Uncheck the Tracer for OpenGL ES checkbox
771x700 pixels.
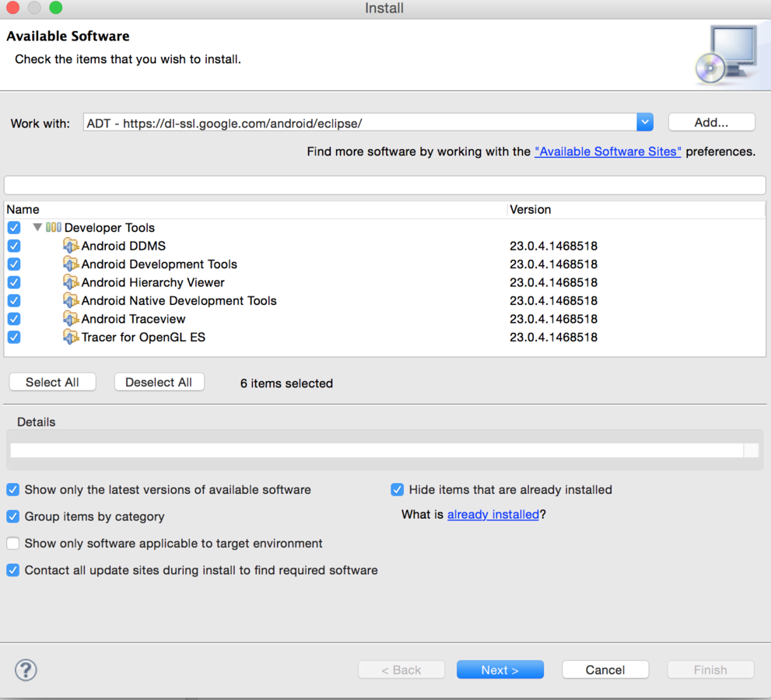tap(14, 337)
